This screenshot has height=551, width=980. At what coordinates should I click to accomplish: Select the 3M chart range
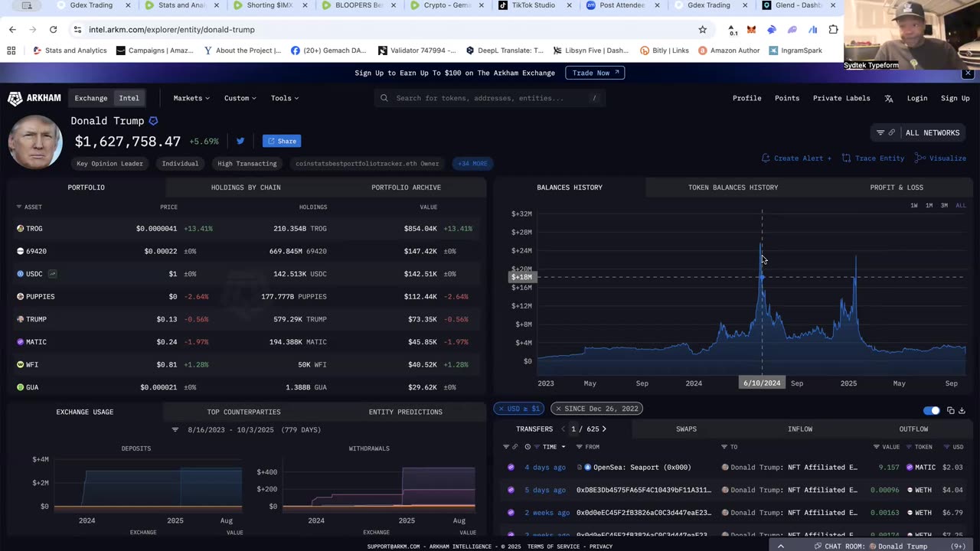(944, 206)
